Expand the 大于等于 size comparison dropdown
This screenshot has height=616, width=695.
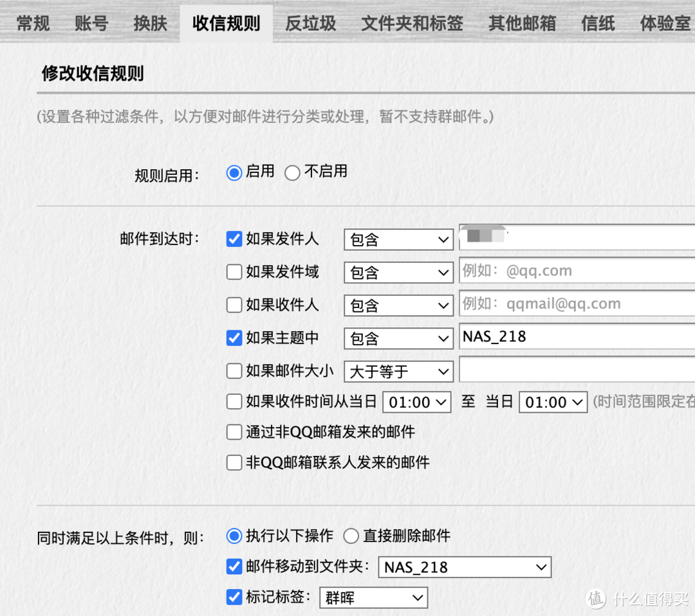(399, 372)
